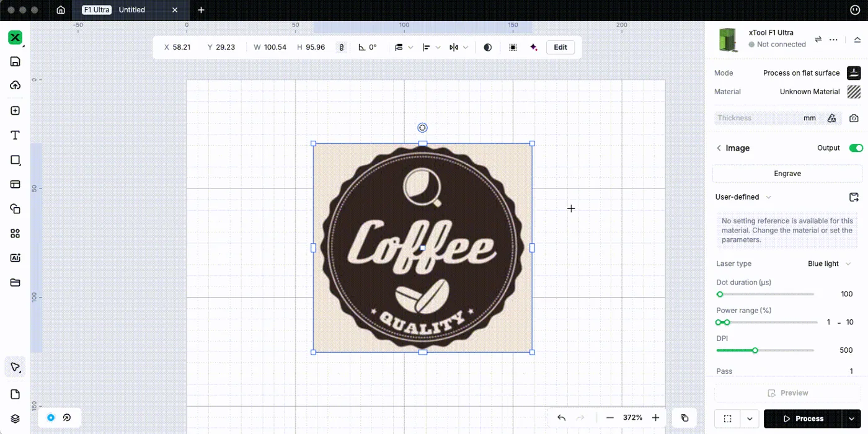Click the home icon in title bar
Viewport: 868px width, 434px height.
pos(60,10)
